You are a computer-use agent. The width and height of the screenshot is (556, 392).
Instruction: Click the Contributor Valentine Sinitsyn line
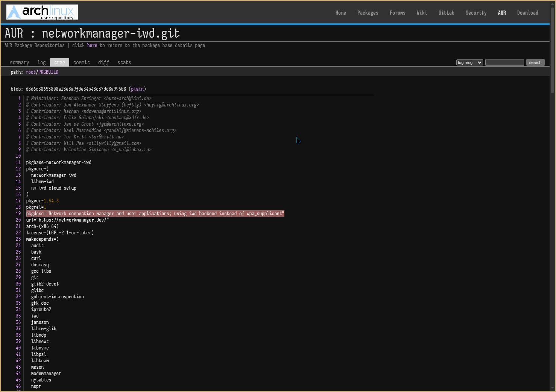pyautogui.click(x=89, y=150)
